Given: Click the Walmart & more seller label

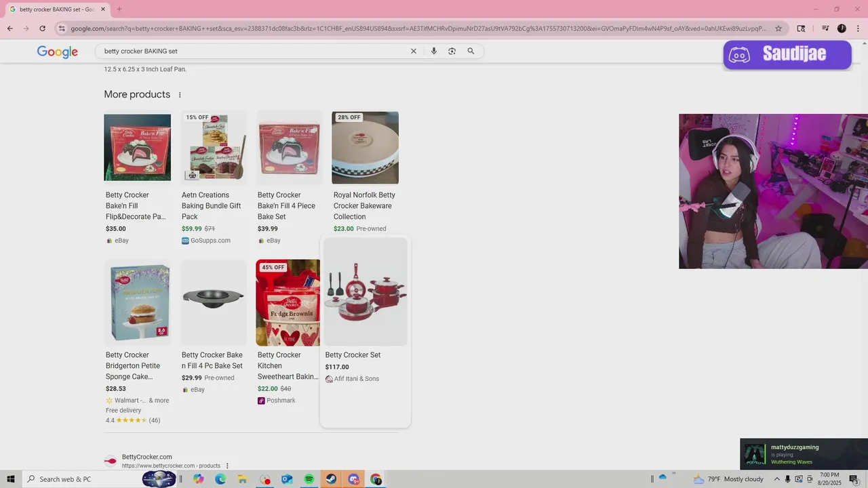Looking at the screenshot, I should 138,401.
